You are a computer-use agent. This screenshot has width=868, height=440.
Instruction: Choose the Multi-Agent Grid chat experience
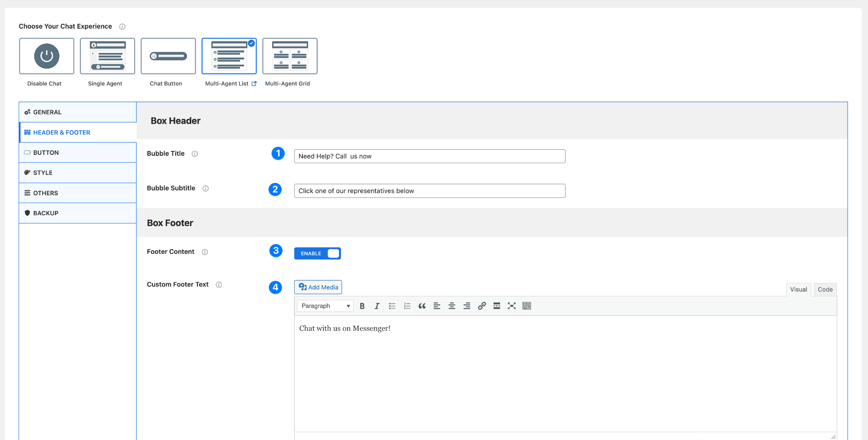289,56
